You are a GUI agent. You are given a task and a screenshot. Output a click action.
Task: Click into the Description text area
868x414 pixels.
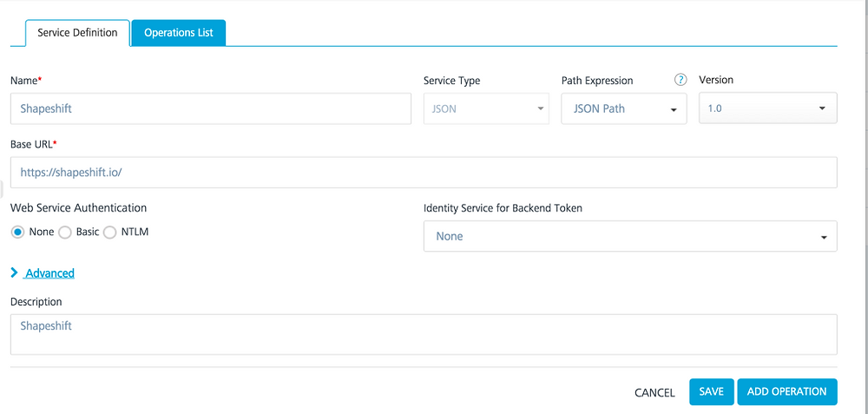424,334
